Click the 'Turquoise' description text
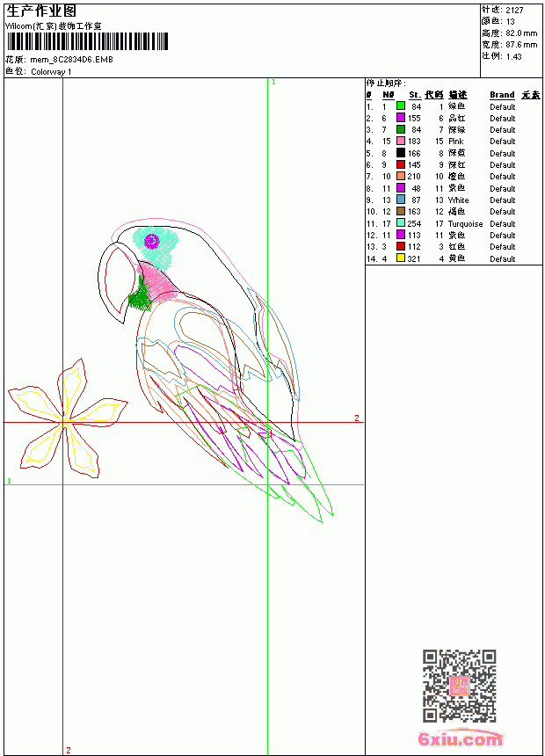Screen dimensions: 545x756 (465, 223)
